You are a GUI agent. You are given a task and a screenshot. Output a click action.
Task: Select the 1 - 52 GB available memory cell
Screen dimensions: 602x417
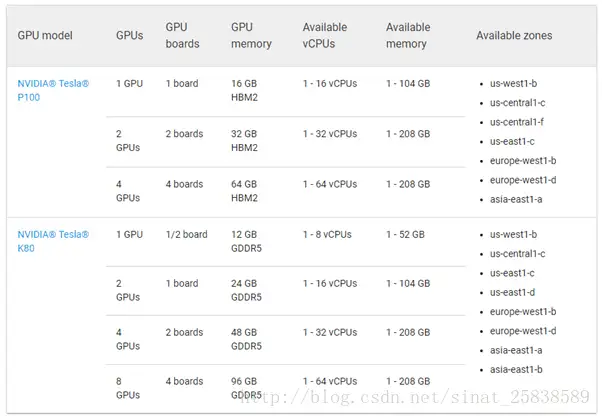405,234
